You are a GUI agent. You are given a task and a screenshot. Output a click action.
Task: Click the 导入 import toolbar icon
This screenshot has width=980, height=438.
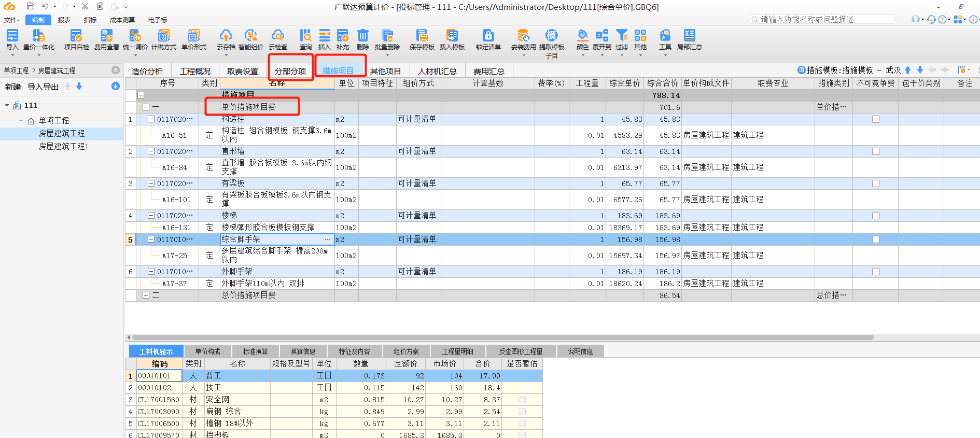coord(12,35)
